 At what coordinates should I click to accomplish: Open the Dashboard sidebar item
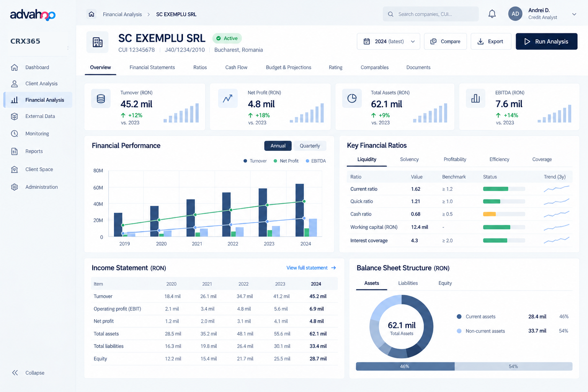coord(38,67)
